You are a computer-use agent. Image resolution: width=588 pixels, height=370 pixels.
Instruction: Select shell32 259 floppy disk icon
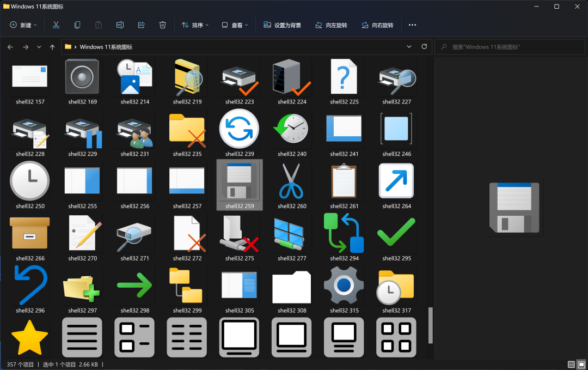point(239,185)
